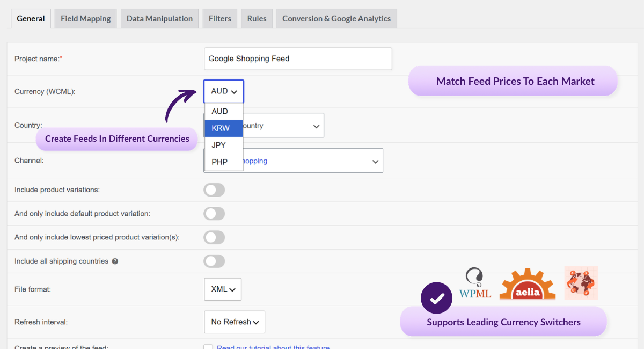Select AUD from the currency list
This screenshot has width=644, height=349.
pyautogui.click(x=224, y=111)
